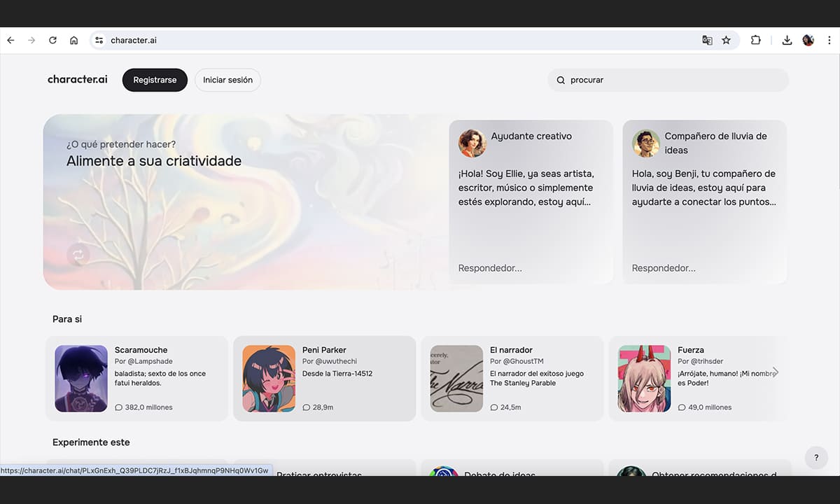The width and height of the screenshot is (840, 504).
Task: Click the character.ai logo
Action: tap(78, 80)
